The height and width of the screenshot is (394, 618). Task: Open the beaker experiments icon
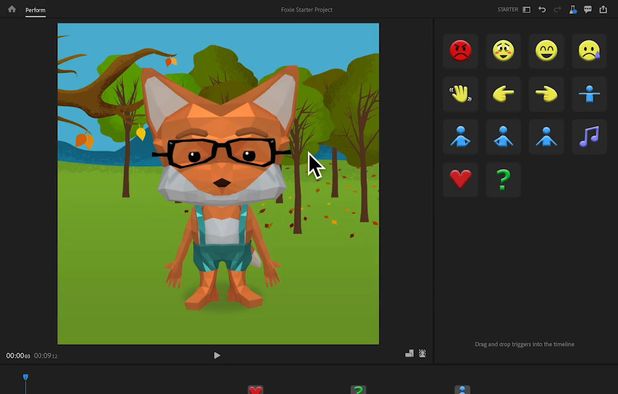pos(573,9)
